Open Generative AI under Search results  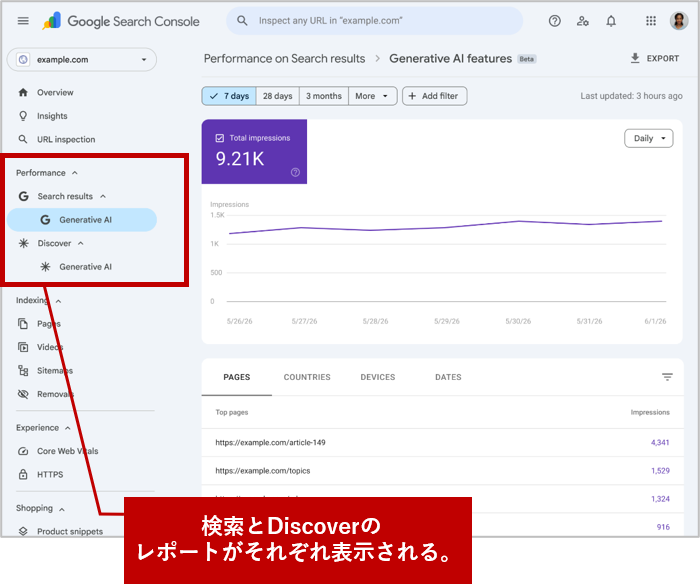tap(82, 220)
